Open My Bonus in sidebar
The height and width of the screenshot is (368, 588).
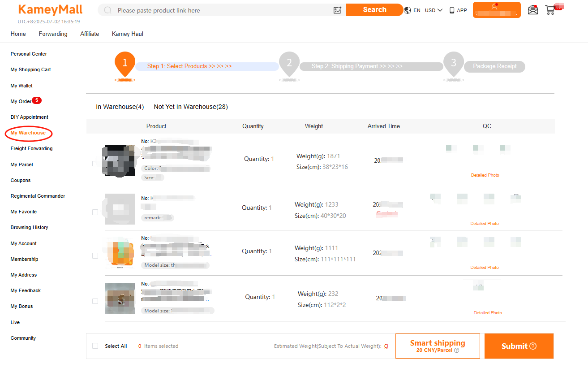click(21, 306)
